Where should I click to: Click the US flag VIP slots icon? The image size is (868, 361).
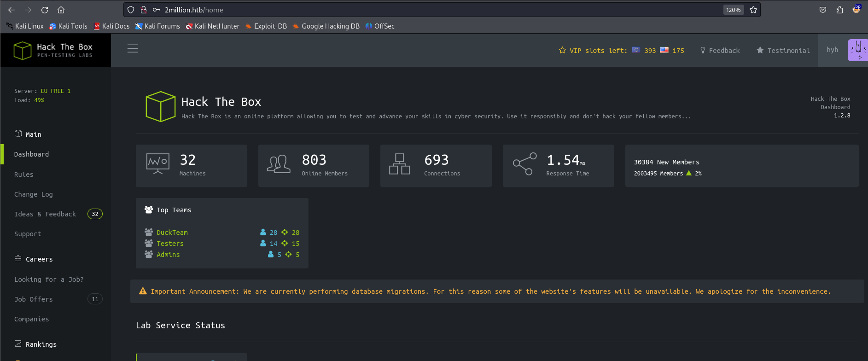pos(664,50)
